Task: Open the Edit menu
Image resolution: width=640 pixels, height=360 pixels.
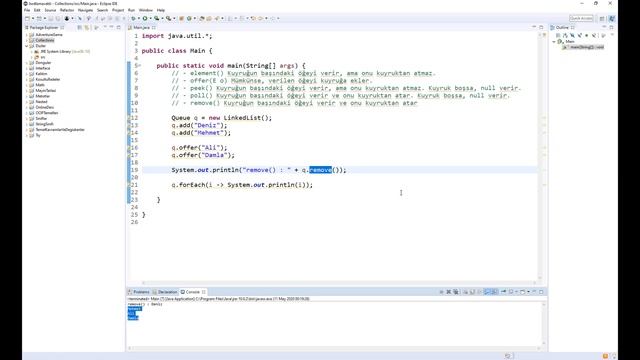Action: pos(37,10)
